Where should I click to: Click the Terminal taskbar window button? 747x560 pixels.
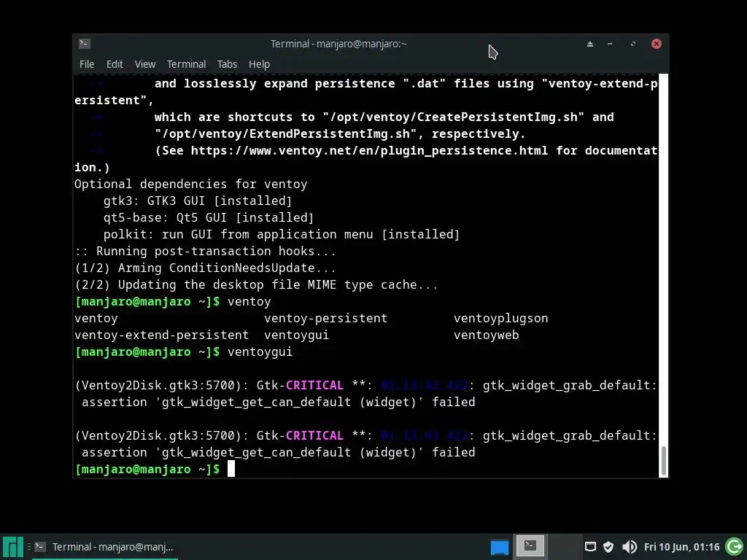(104, 547)
